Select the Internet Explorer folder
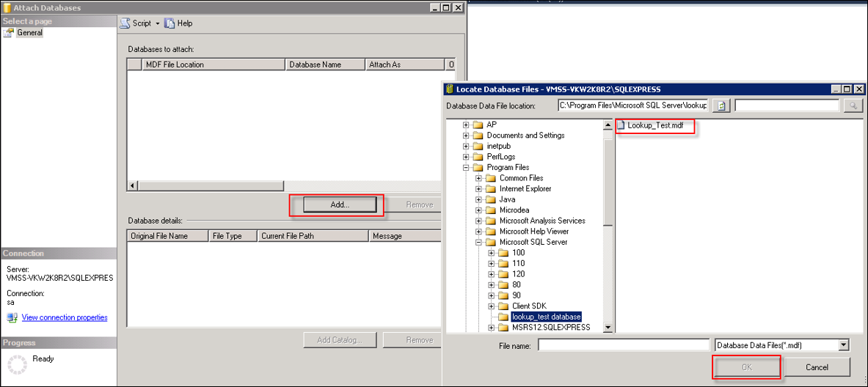Viewport: 868px width, 387px height. tap(525, 188)
